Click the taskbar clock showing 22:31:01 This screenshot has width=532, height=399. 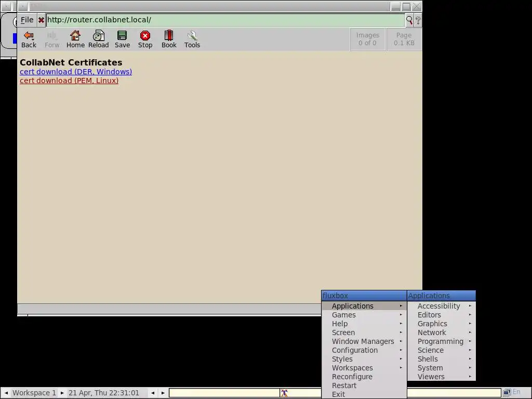tap(104, 393)
